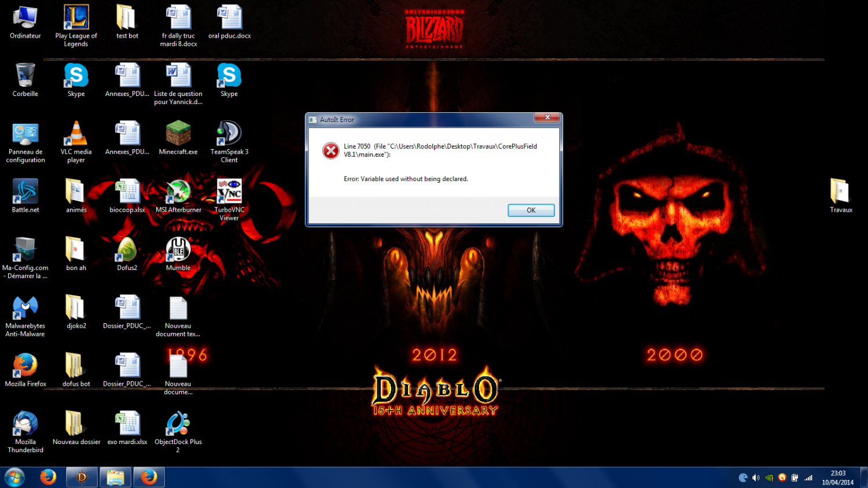
Task: Select the TeamSpeak 3 Client icon
Action: [x=229, y=142]
